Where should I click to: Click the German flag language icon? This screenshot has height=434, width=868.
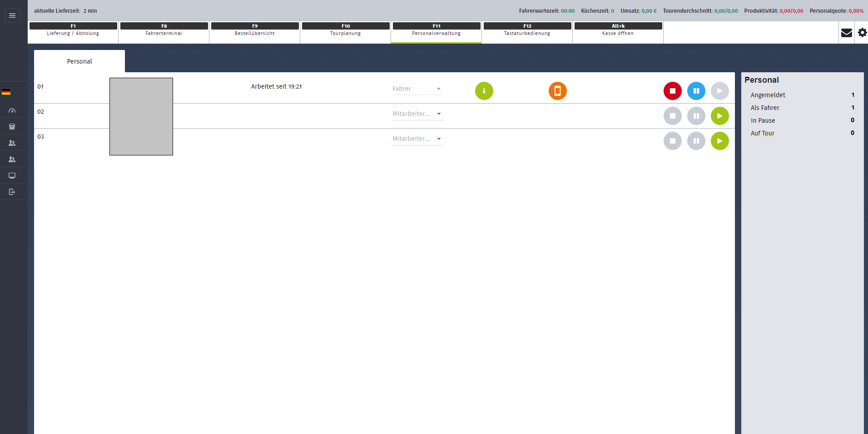(x=6, y=92)
